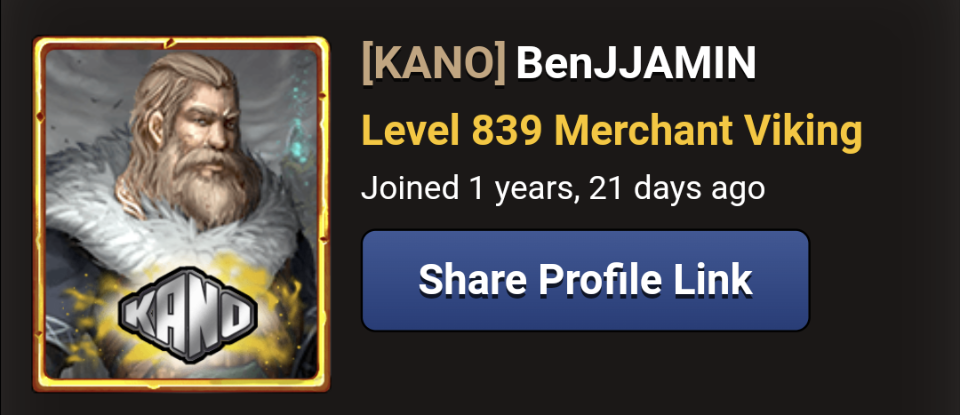
Task: Select the [KANO] guild tag
Action: [x=434, y=64]
